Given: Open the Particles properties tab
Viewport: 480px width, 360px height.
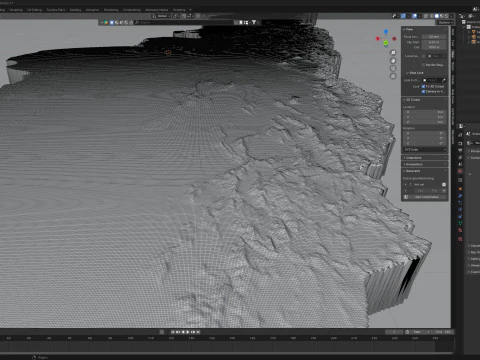Looking at the screenshot, I should [460, 202].
